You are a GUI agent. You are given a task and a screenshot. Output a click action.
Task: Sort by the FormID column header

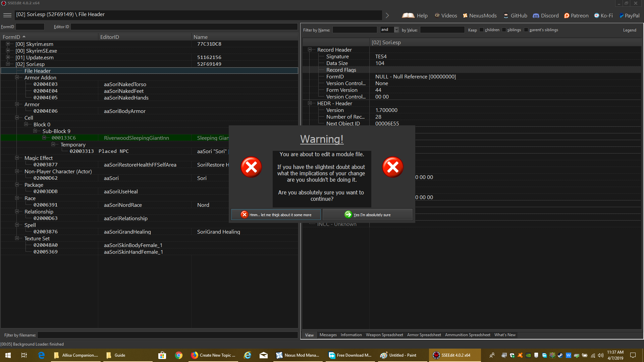[x=49, y=37]
